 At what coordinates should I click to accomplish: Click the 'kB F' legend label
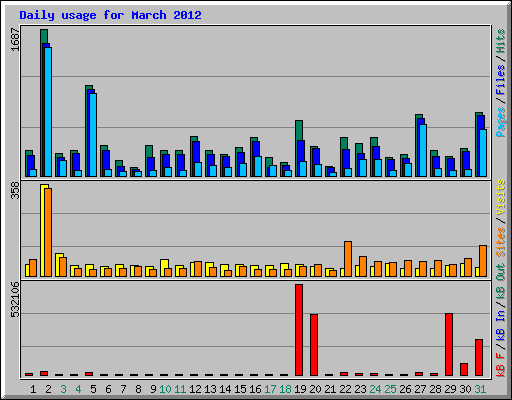coord(501,365)
